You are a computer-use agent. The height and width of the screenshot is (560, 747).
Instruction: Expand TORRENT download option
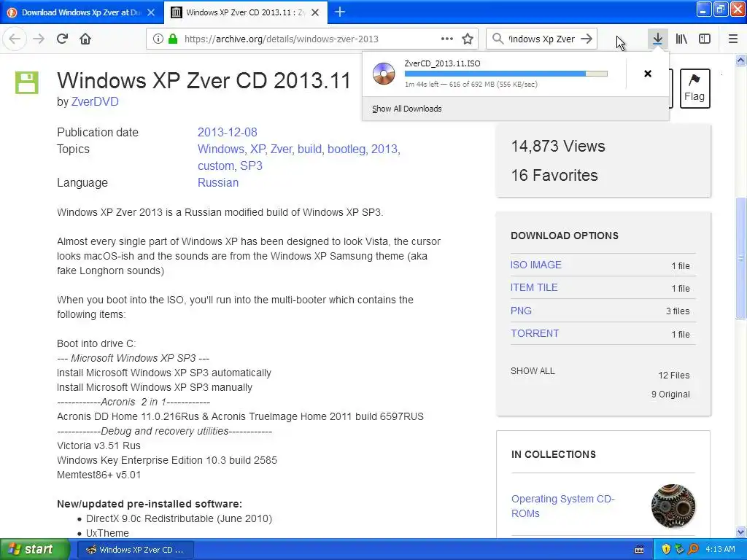pyautogui.click(x=535, y=333)
